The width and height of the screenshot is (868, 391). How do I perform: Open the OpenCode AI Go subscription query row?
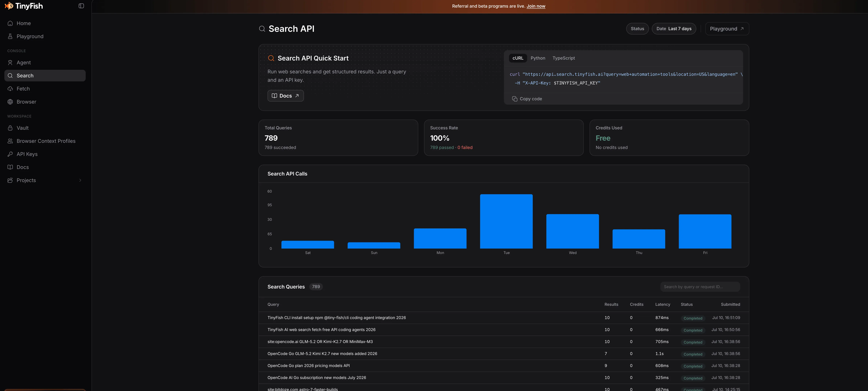(x=503, y=378)
